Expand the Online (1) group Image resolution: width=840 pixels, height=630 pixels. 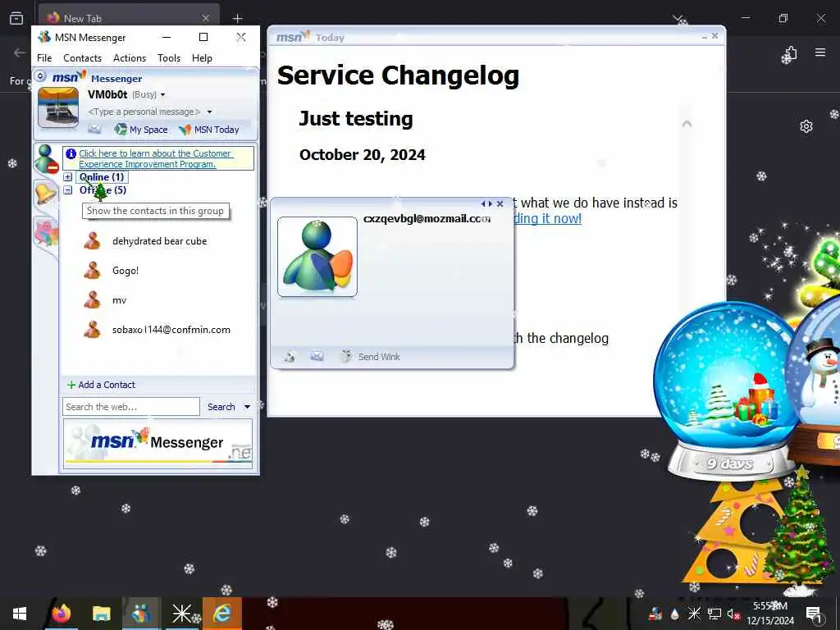click(x=68, y=177)
